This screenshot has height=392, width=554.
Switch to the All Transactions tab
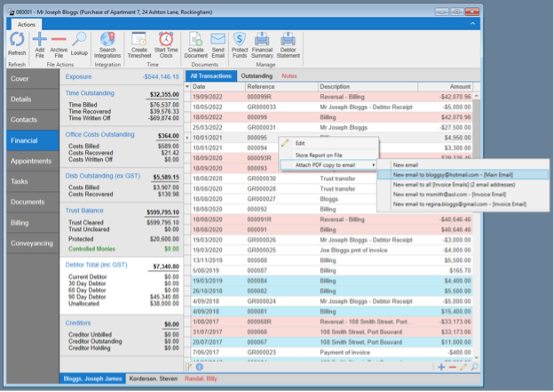tap(211, 76)
